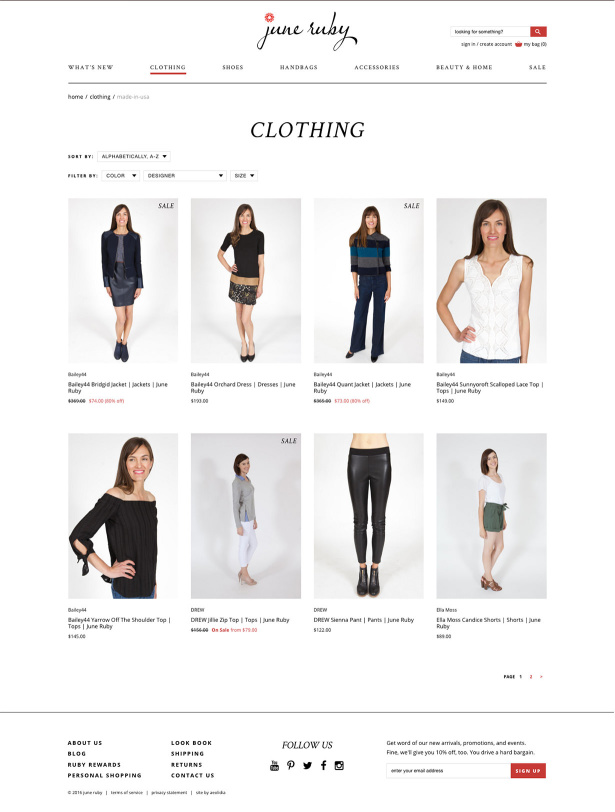Click the red search magnifier button

coord(538,32)
